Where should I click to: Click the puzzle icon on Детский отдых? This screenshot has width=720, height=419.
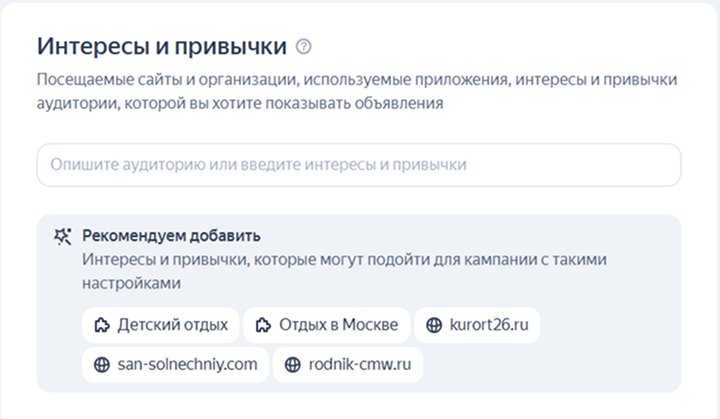point(102,325)
